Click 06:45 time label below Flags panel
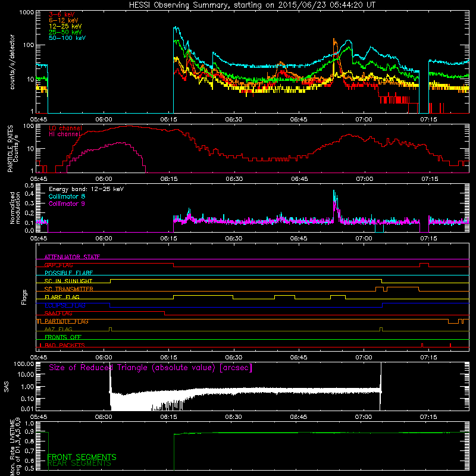The width and height of the screenshot is (476, 476). click(299, 358)
